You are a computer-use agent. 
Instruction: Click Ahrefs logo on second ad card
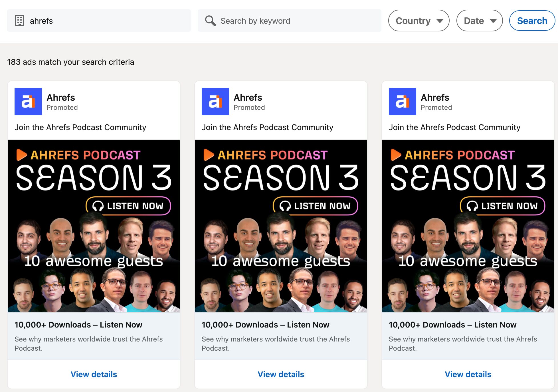(215, 102)
